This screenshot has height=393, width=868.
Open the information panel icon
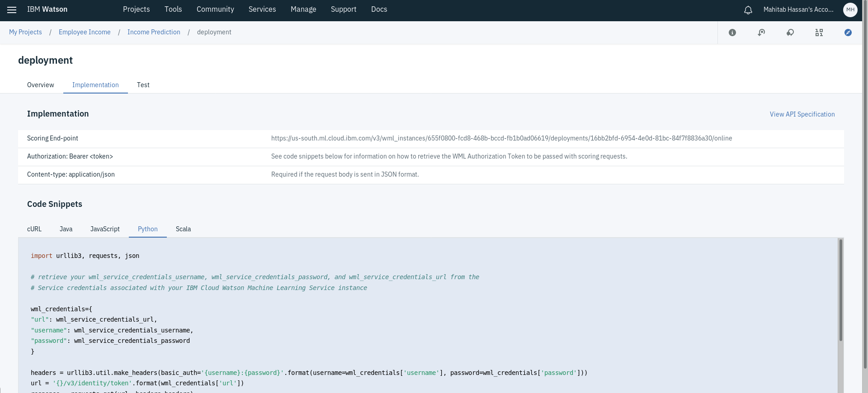[x=732, y=33]
